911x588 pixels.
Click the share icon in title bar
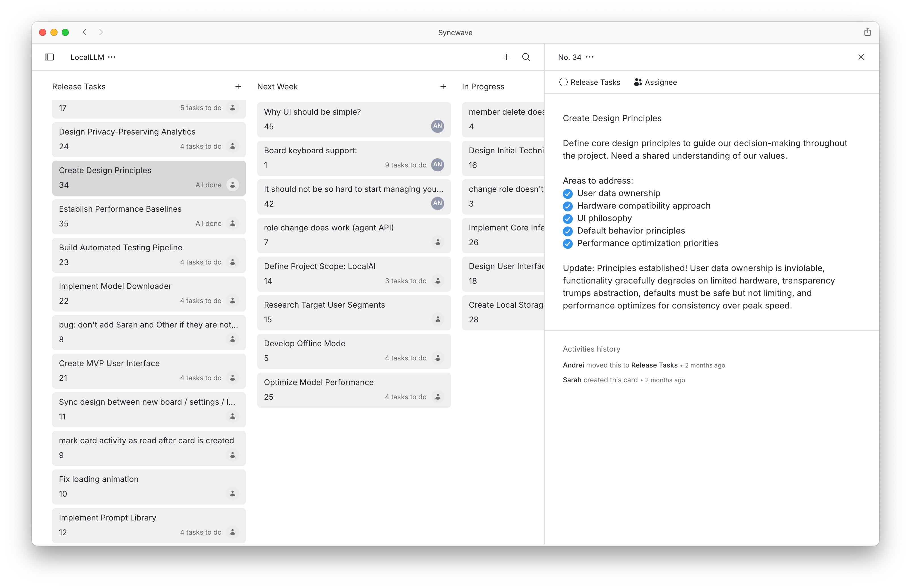pyautogui.click(x=867, y=32)
